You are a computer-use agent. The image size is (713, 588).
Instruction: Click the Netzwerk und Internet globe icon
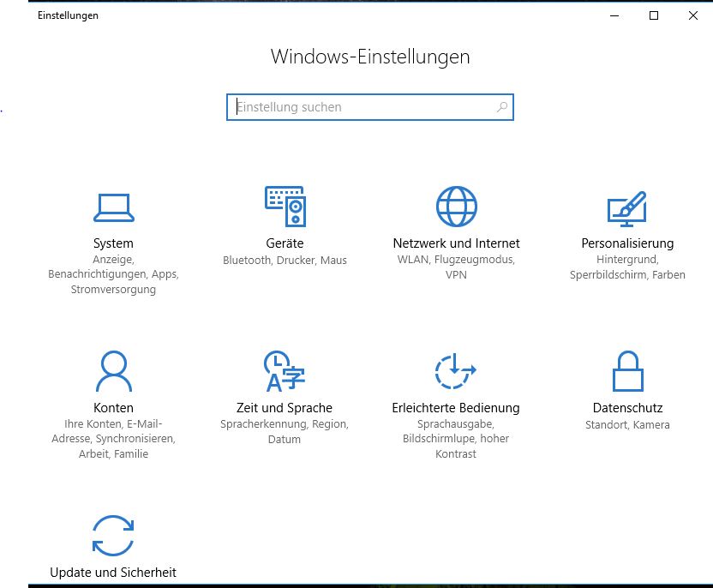(456, 207)
